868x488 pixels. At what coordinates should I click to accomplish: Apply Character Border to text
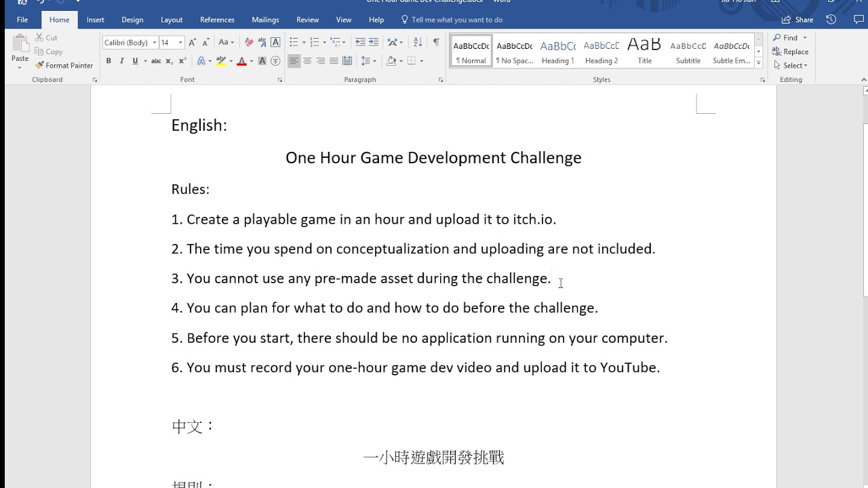point(275,42)
